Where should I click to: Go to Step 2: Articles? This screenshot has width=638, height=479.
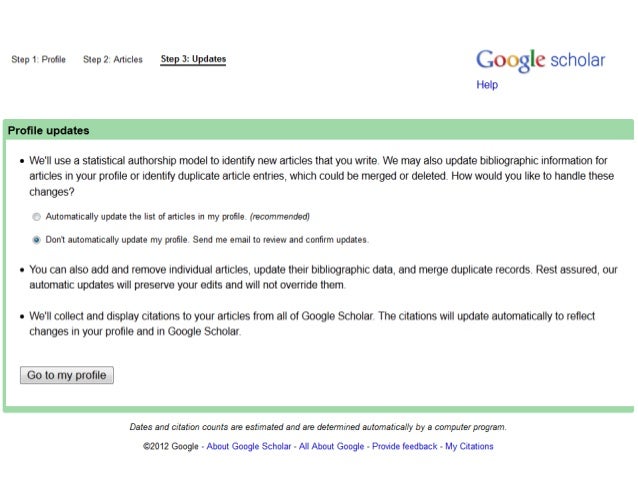(x=113, y=59)
